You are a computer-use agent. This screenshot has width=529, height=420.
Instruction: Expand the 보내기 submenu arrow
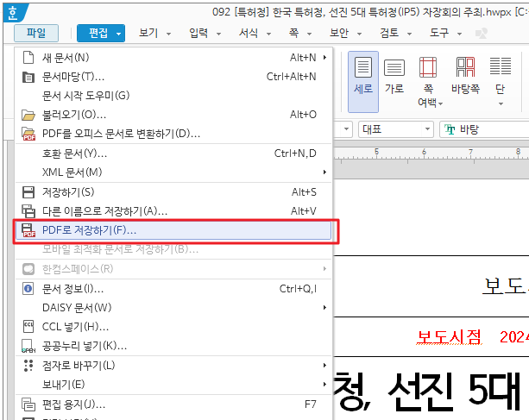tap(324, 385)
